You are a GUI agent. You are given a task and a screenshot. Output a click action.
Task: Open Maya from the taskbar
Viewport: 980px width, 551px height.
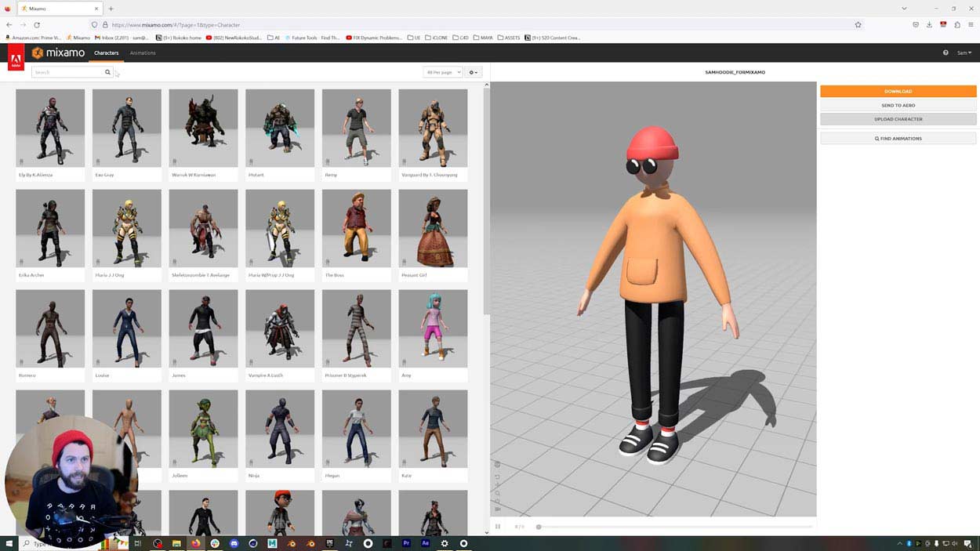point(272,543)
